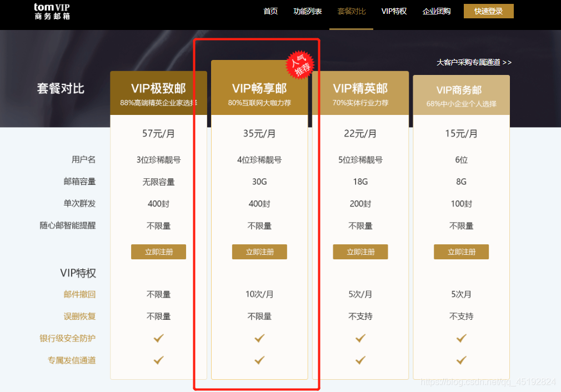This screenshot has height=392, width=561.
Task: Click the 邮件撤回 privilege label
Action: (79, 294)
